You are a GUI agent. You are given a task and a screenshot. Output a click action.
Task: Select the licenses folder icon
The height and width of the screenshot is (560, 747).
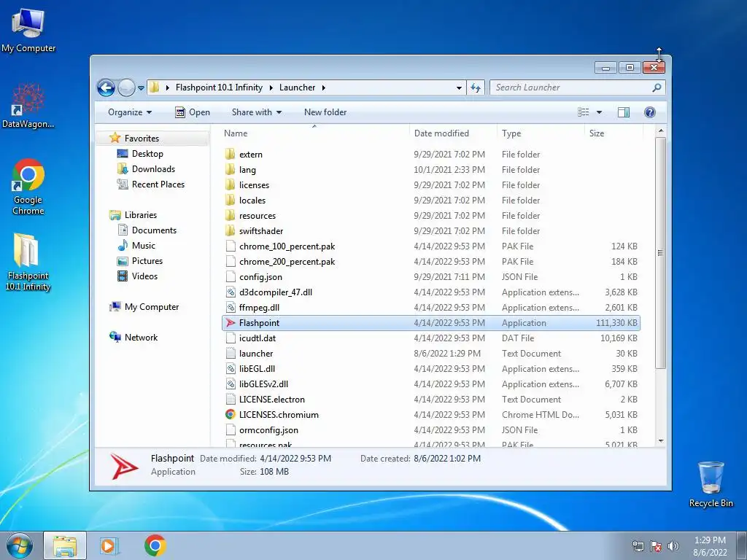click(x=230, y=184)
